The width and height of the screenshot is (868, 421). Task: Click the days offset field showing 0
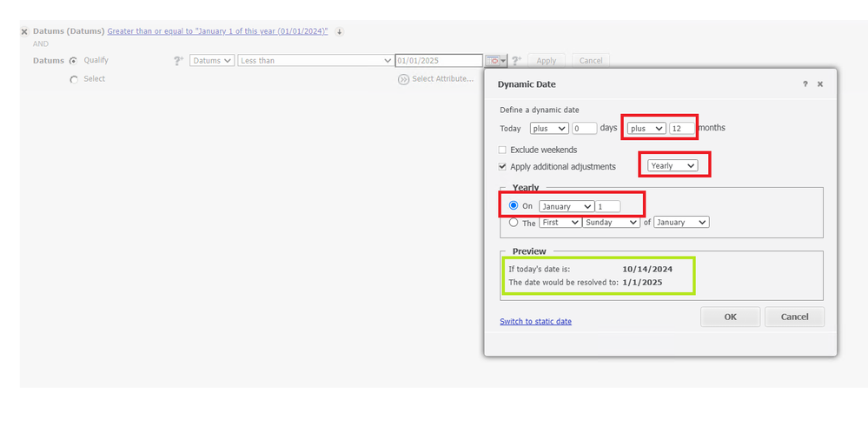click(585, 129)
